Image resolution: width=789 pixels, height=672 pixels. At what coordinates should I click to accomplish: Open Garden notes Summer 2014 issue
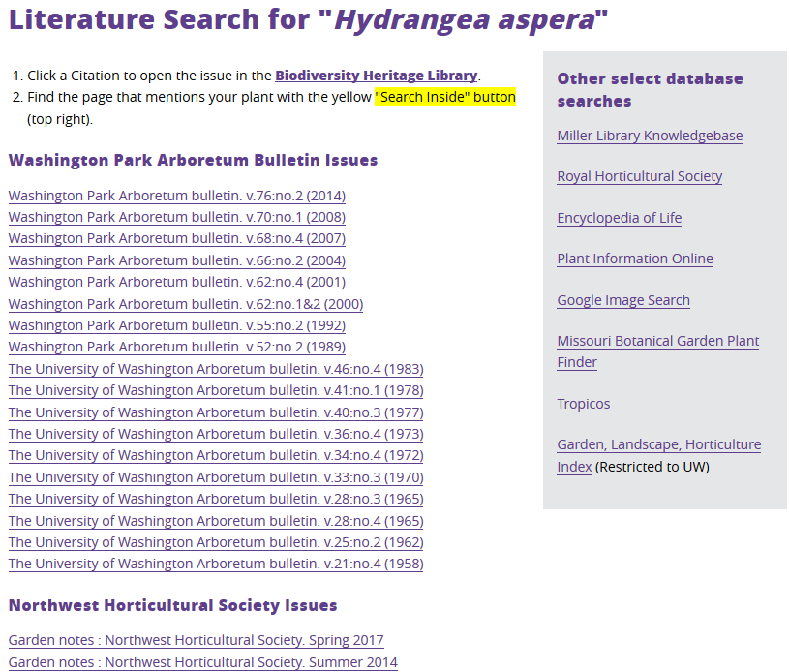pyautogui.click(x=202, y=662)
